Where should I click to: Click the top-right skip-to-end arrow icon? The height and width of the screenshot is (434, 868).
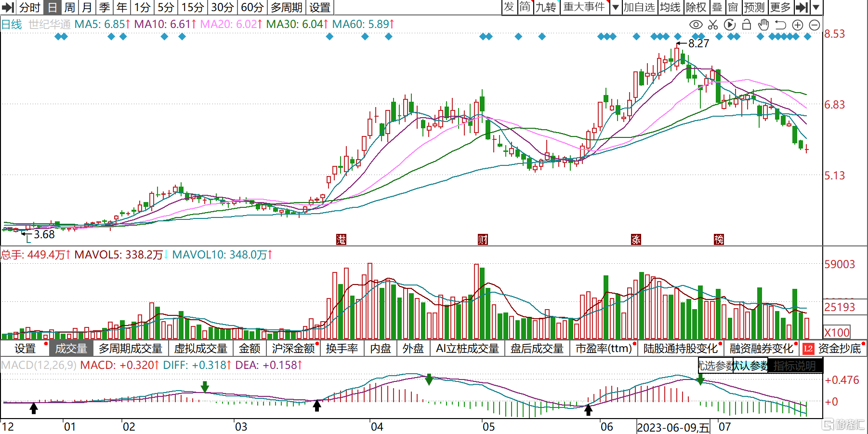pyautogui.click(x=802, y=7)
